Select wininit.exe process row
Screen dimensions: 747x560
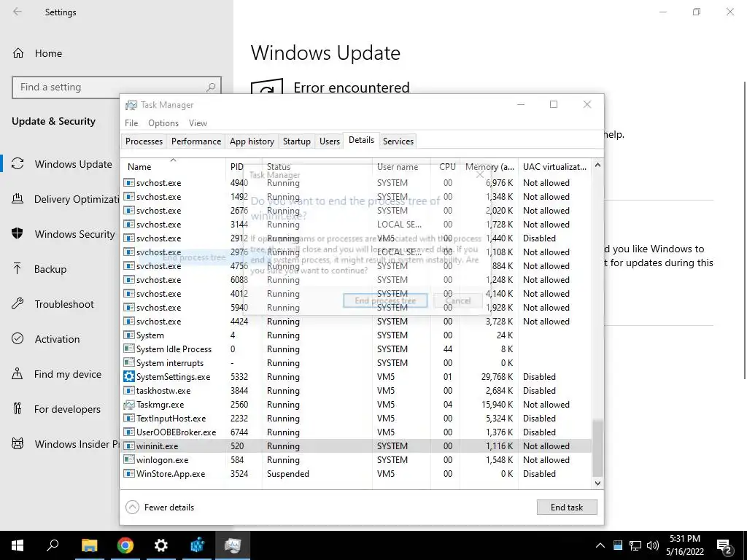point(356,446)
